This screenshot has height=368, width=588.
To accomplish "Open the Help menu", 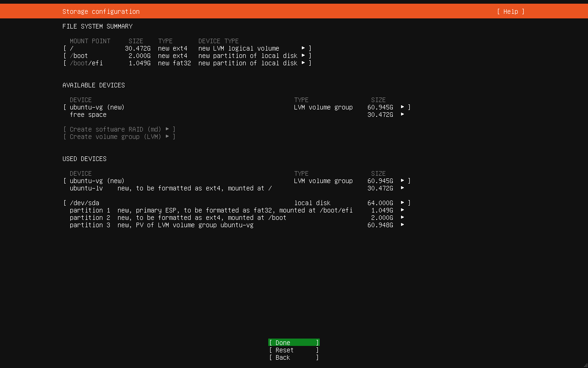I will pyautogui.click(x=510, y=11).
